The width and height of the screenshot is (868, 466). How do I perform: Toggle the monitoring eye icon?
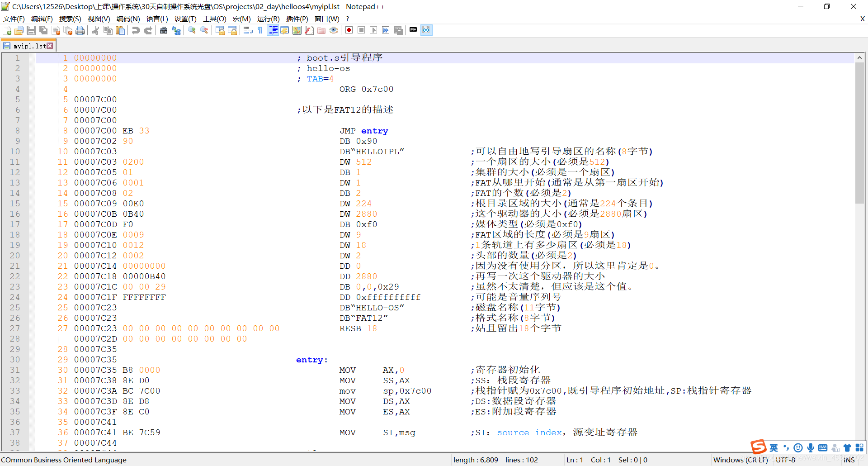click(x=334, y=30)
